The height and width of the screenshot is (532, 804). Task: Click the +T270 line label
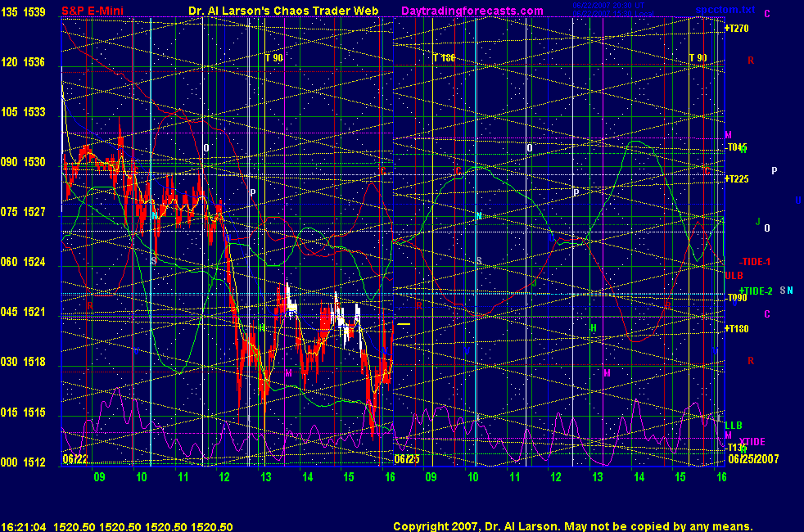(x=736, y=29)
